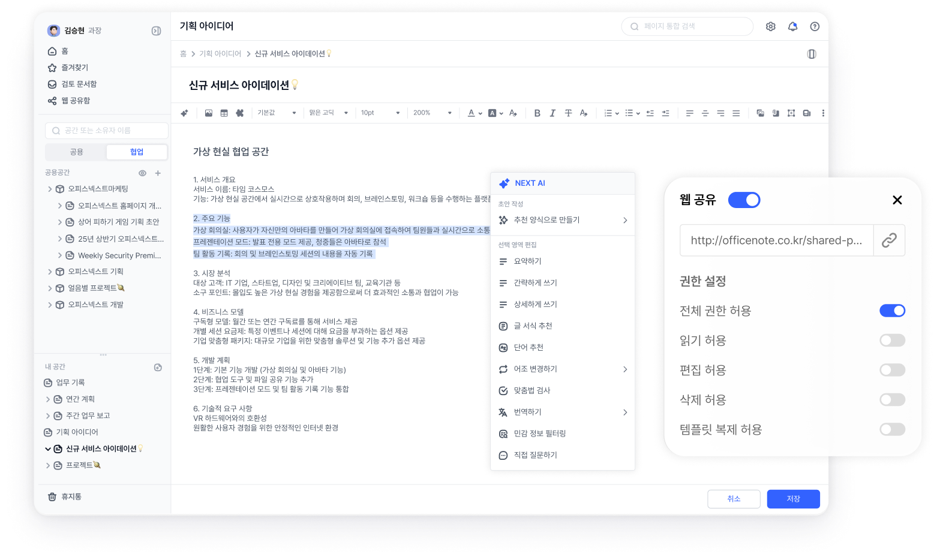
Task: Click the 취소 button
Action: (734, 498)
